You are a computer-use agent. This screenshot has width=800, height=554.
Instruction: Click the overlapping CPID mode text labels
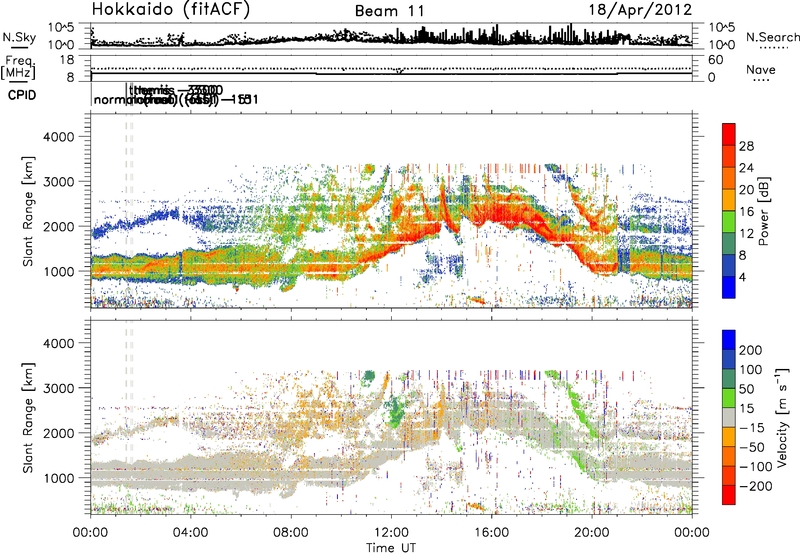point(176,95)
